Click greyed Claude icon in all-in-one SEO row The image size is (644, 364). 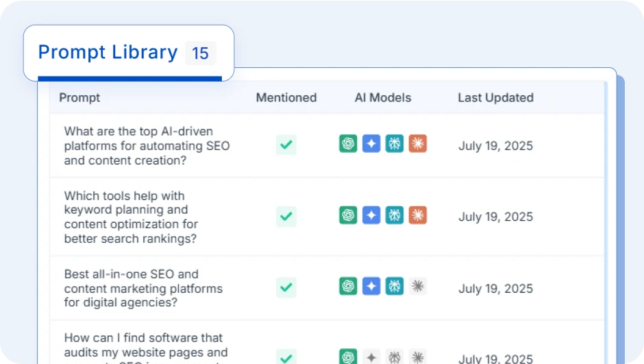coord(418,287)
